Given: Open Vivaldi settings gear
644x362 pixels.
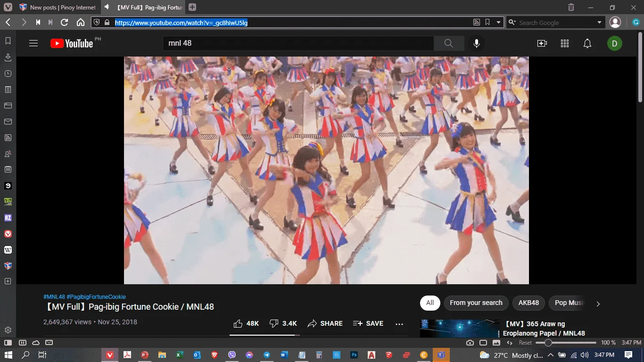Looking at the screenshot, I should [x=8, y=330].
